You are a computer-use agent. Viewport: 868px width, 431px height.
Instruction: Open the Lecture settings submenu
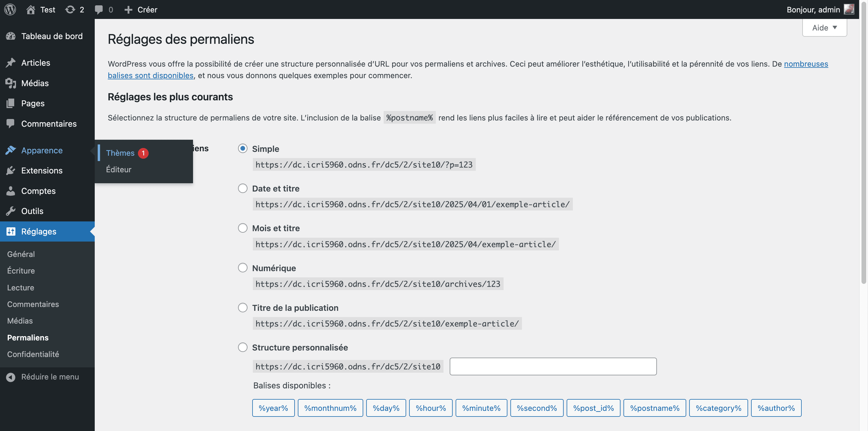20,288
